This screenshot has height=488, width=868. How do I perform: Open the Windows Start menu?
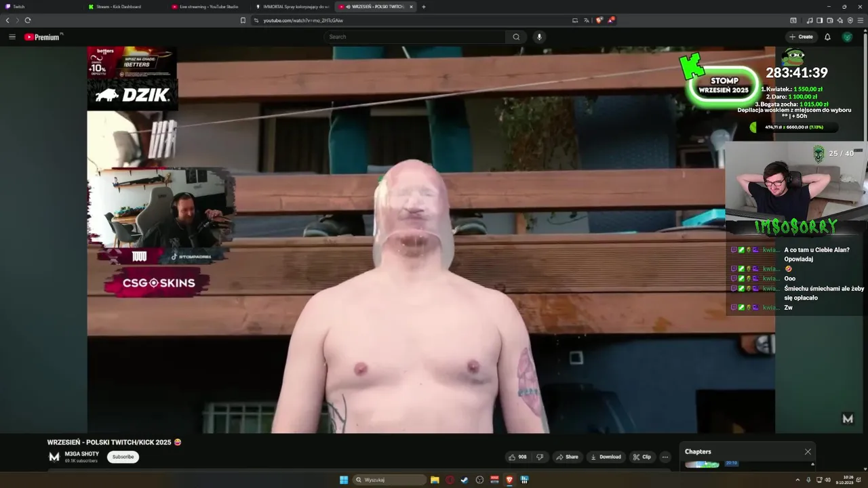coord(344,480)
